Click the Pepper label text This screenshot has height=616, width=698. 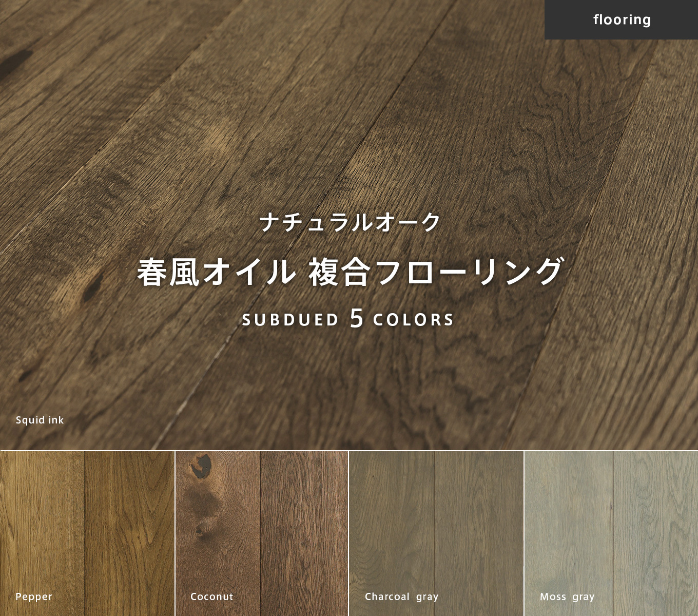[34, 596]
